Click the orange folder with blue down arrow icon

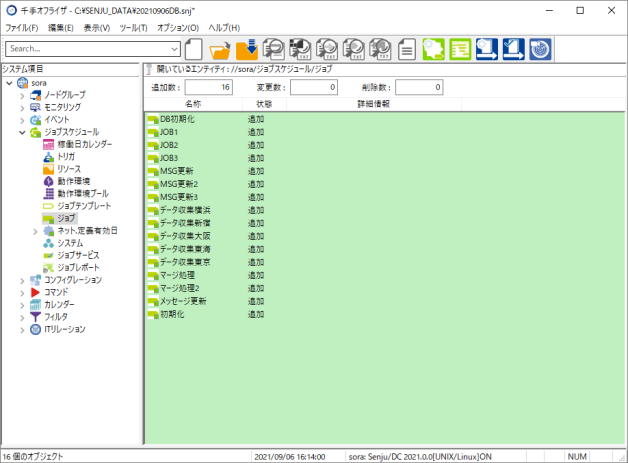click(x=247, y=49)
